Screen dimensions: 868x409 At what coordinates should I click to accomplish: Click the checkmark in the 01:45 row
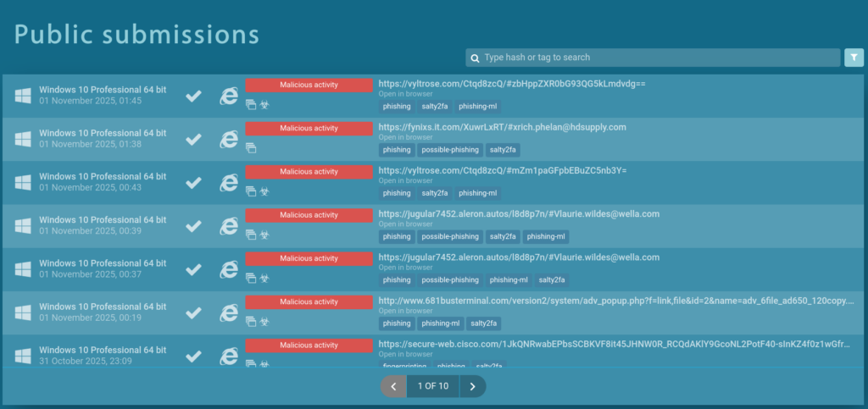(x=194, y=96)
